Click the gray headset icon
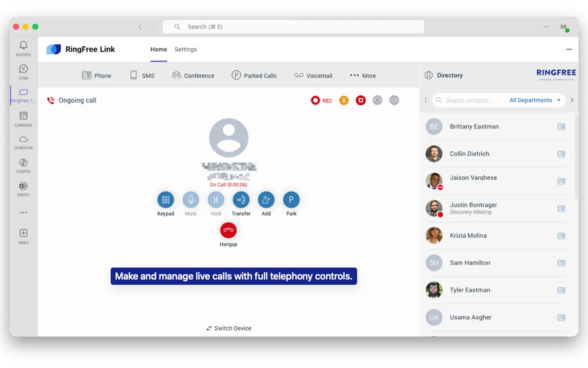Viewport: 588px width, 368px height. pyautogui.click(x=377, y=100)
